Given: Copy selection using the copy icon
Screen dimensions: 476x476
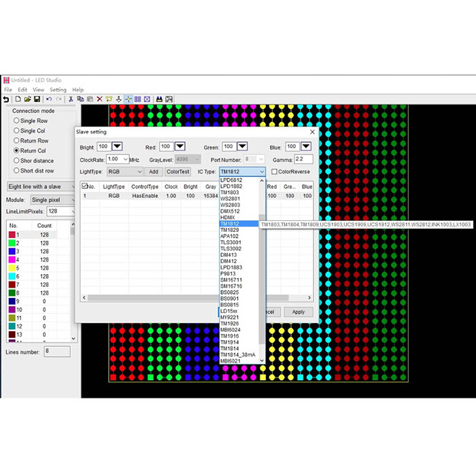Looking at the screenshot, I should 80,99.
